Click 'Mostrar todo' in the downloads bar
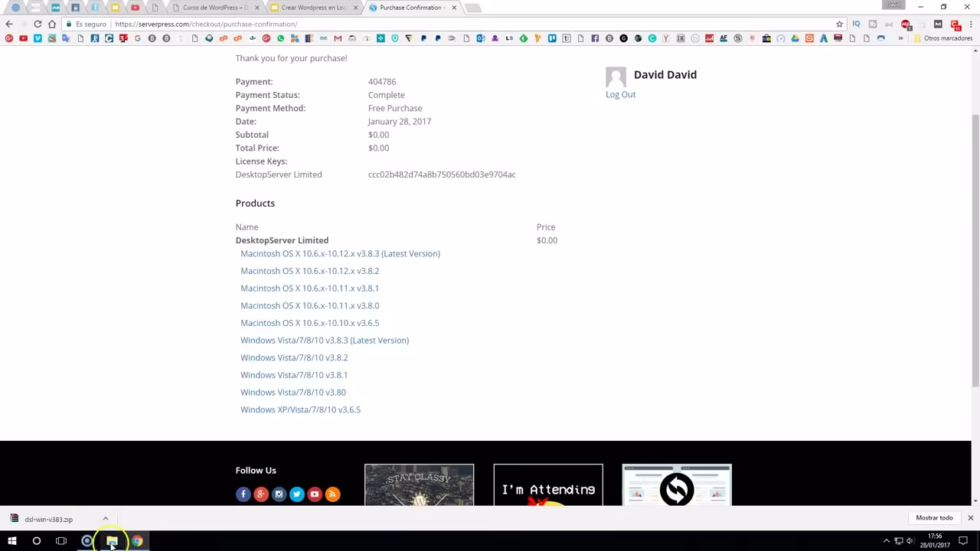This screenshot has height=551, width=980. [934, 518]
